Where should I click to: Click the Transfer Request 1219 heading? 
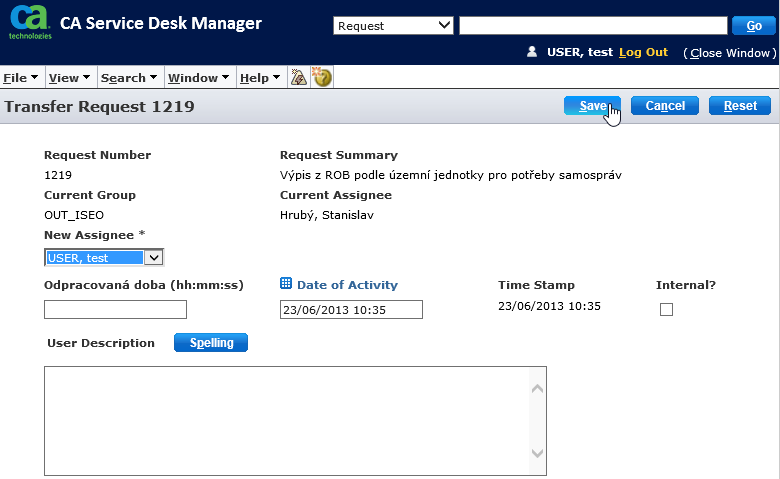(x=99, y=106)
